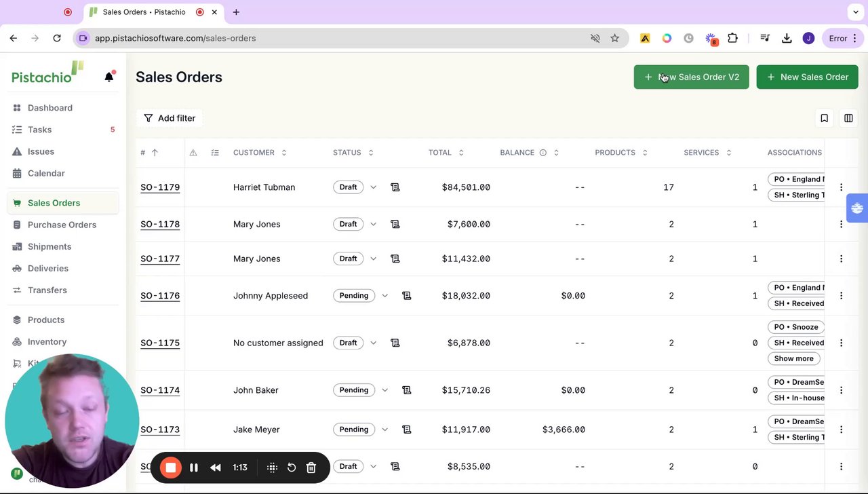Open document icon for SO-1173 row
The height and width of the screenshot is (494, 868).
407,430
